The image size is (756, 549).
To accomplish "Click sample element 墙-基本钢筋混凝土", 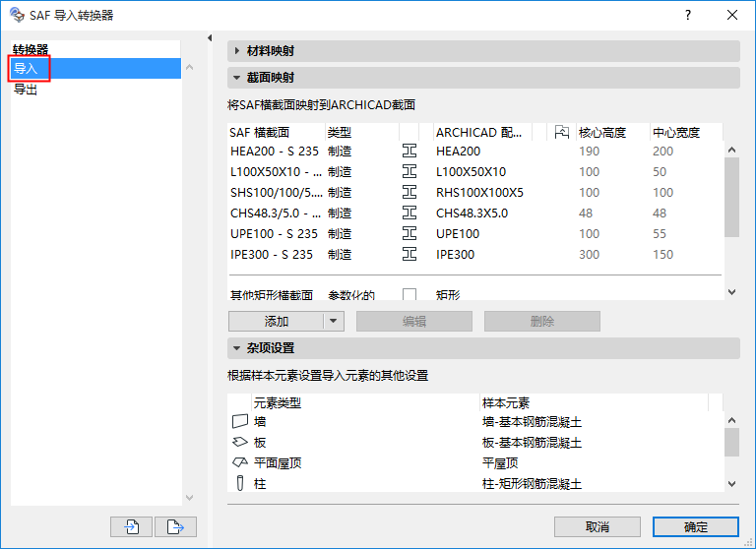I will tap(532, 422).
